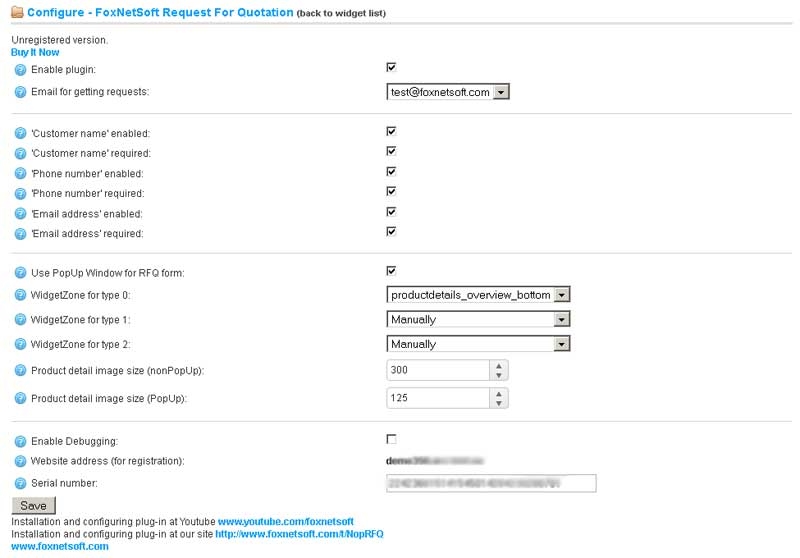The height and width of the screenshot is (558, 800).
Task: Click the folder icon next to Configure title
Action: coord(17,12)
